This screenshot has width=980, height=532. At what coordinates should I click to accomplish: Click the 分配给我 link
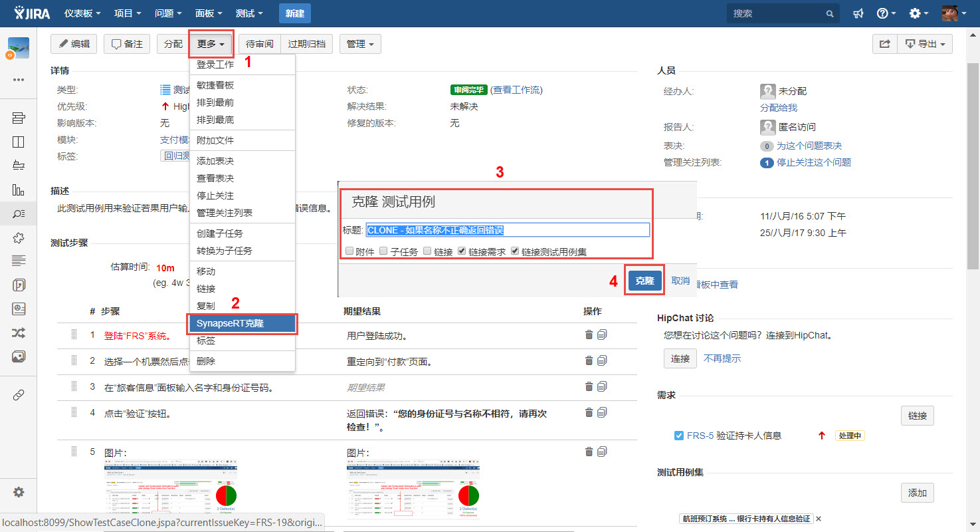click(778, 107)
